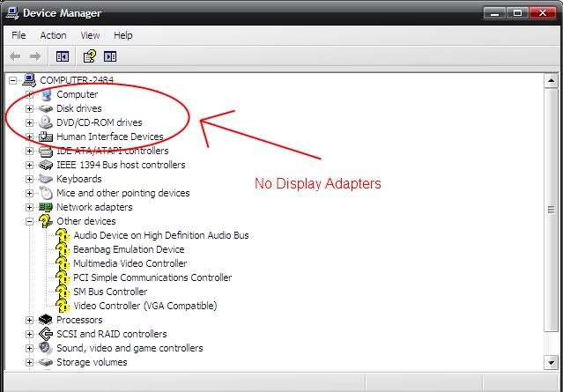This screenshot has height=392, width=563.
Task: Minimize the Device Manager window
Action: pos(494,13)
